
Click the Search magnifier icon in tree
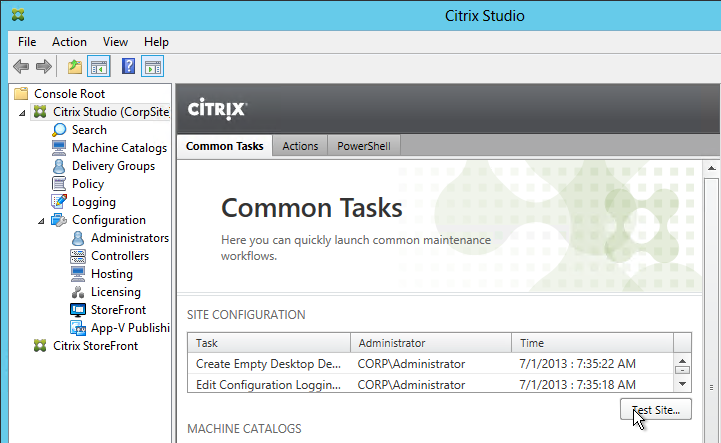click(x=59, y=130)
